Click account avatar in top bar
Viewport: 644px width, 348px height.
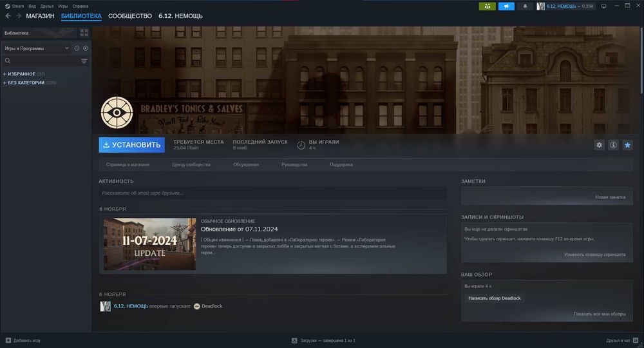pos(540,6)
